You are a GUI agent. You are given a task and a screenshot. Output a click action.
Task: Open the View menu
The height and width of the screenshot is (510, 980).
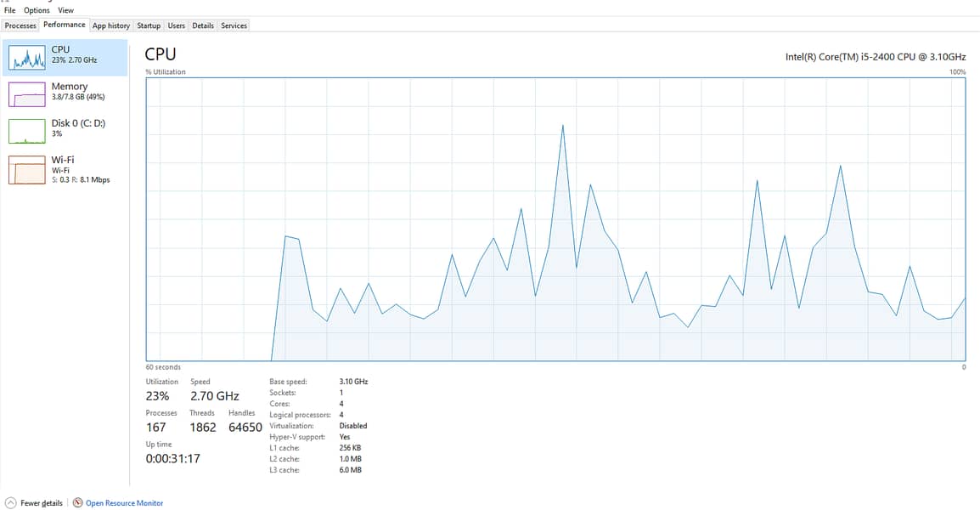pyautogui.click(x=65, y=10)
